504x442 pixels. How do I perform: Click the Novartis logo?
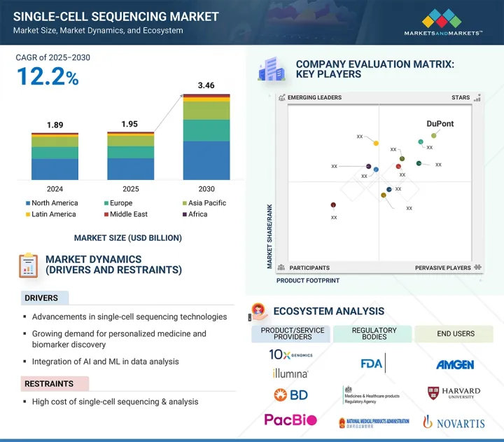pos(454,422)
